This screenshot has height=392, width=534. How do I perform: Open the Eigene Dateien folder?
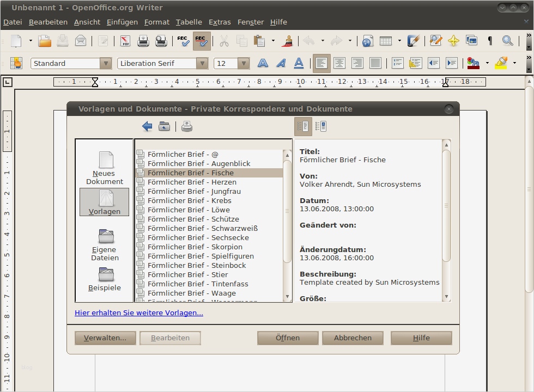(x=105, y=245)
